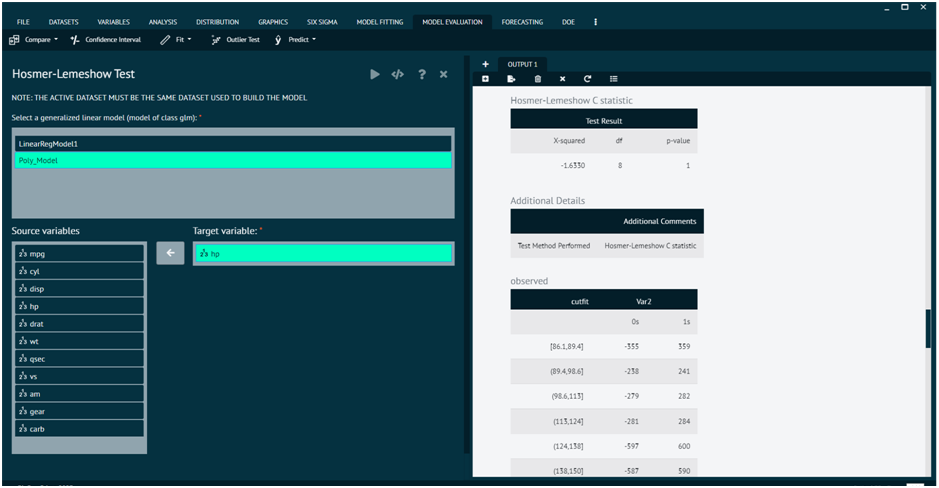Click the Hosmer-Lemeshow C statistic heading
Viewport: 939px width, 488px height.
(571, 101)
